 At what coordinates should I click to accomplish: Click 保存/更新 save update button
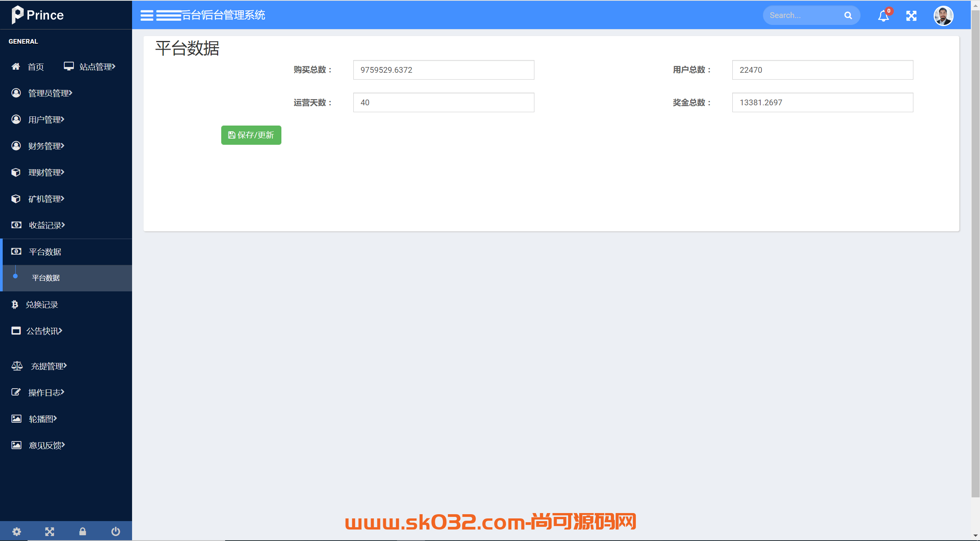[251, 135]
